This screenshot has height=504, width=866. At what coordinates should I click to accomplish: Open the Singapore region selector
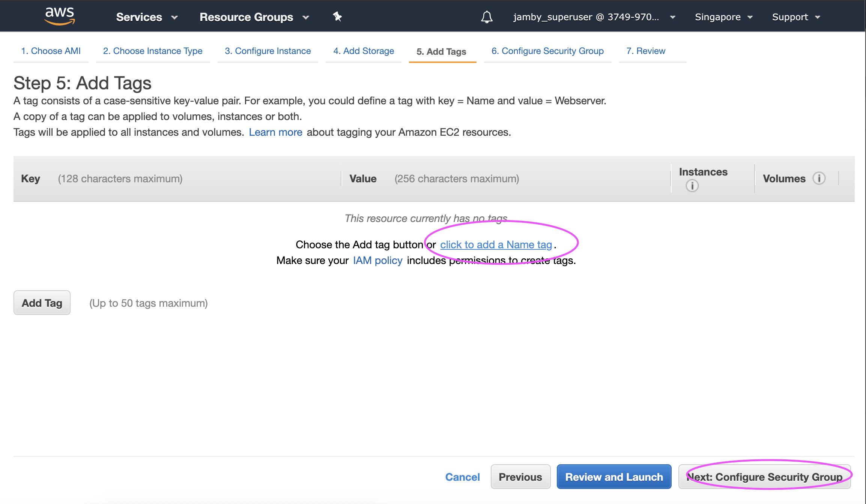point(723,17)
